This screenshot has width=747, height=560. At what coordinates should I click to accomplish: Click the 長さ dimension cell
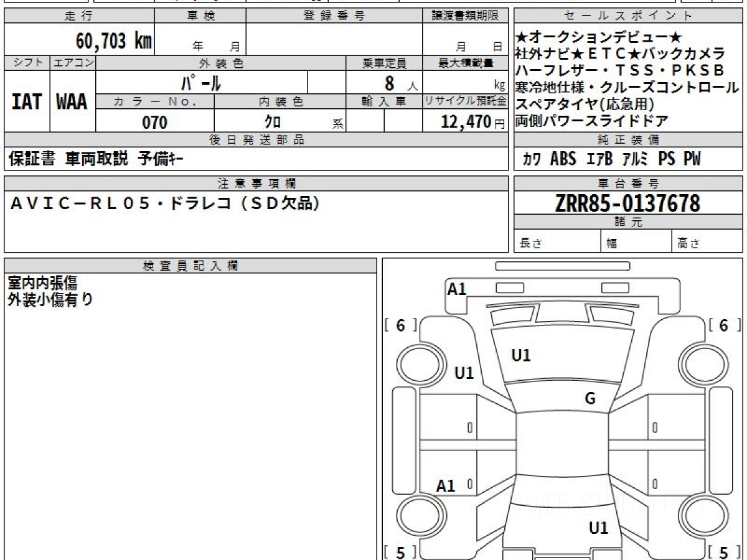[557, 241]
